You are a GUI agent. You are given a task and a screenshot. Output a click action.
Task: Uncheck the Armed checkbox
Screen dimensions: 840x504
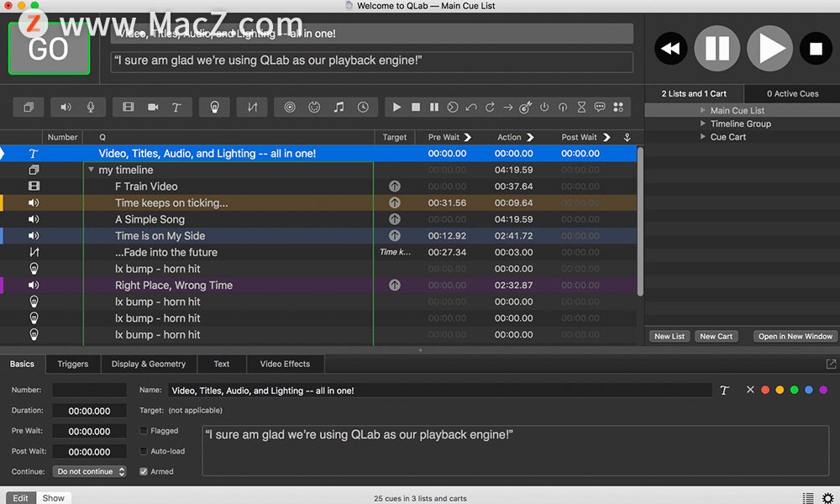point(144,471)
